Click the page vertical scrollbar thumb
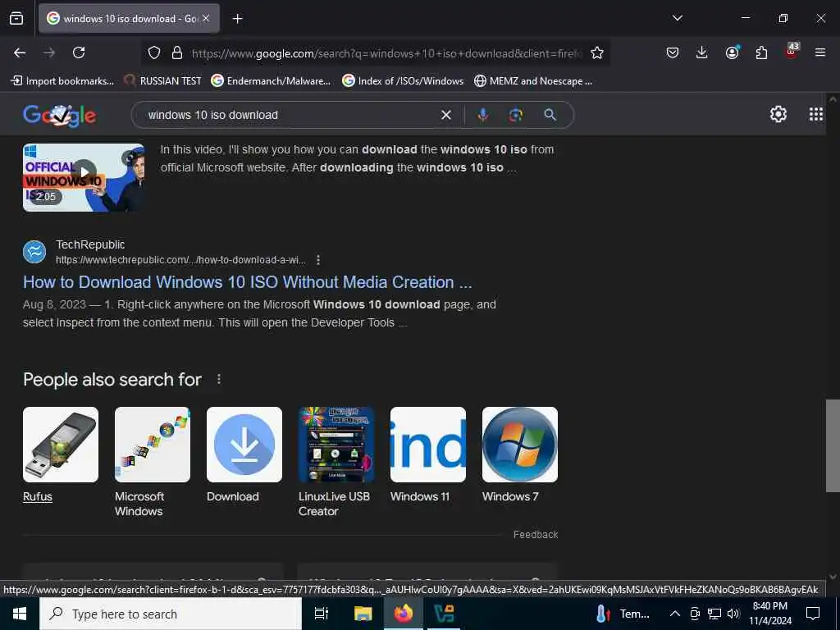840x630 pixels. coord(833,445)
